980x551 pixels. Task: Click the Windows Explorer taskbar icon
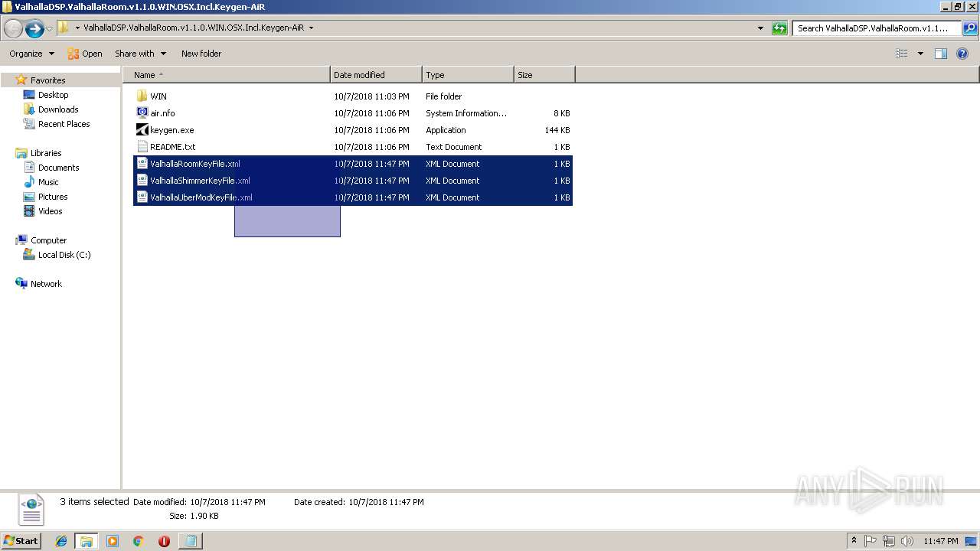pos(87,541)
